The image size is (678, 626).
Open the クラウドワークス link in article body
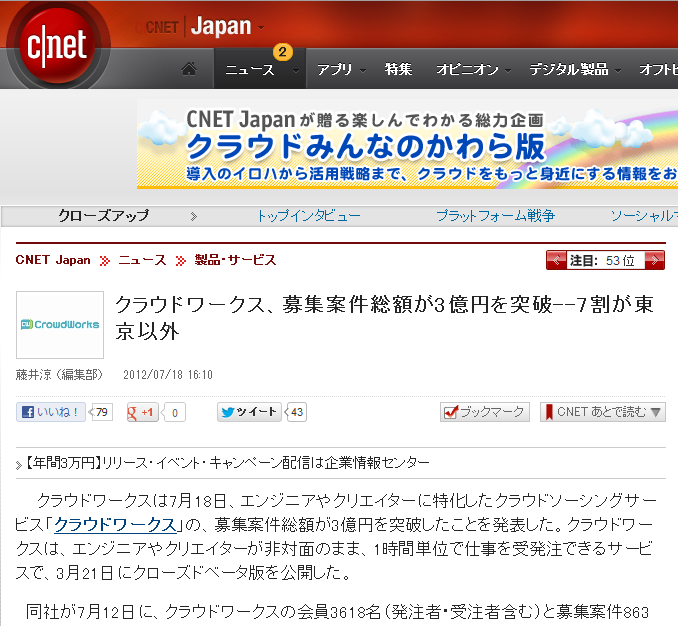[x=115, y=524]
